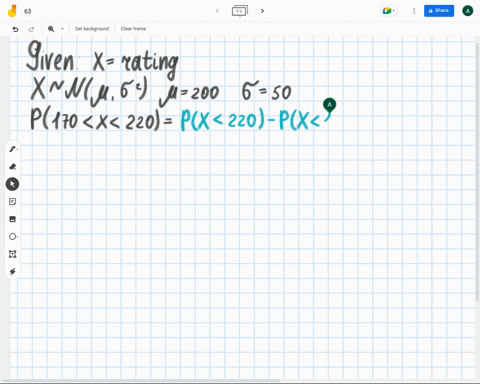Image resolution: width=480 pixels, height=384 pixels.
Task: Select the Circle shape tool
Action: coord(12,236)
